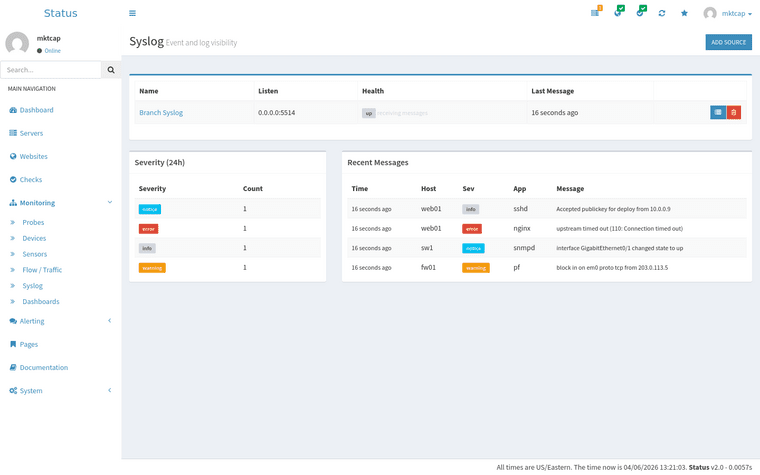This screenshot has height=475, width=760.
Task: Toggle the sidebar with the hamburger icon
Action: click(x=132, y=13)
